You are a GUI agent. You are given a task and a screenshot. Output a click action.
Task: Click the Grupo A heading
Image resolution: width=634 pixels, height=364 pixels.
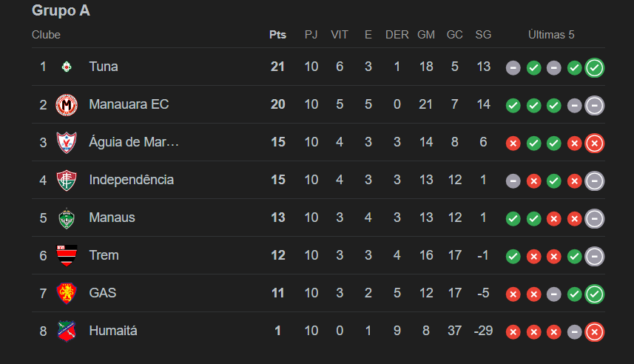(x=61, y=10)
